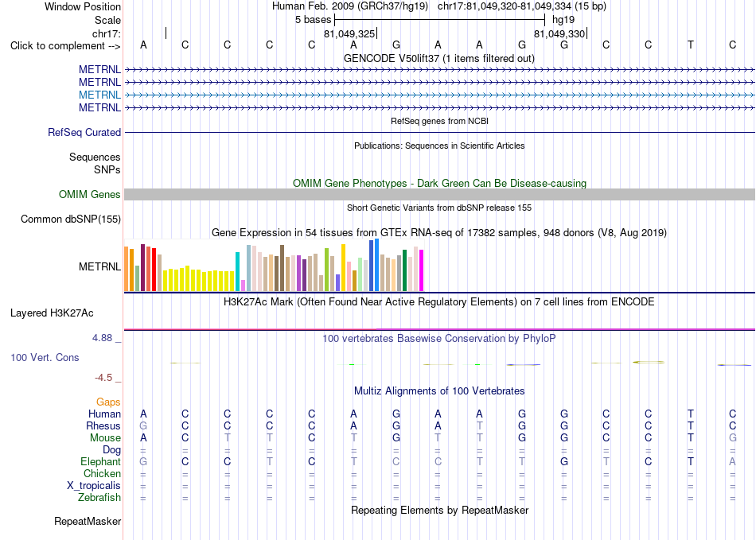This screenshot has width=756, height=540.
Task: Click the Elephant species label
Action: (x=100, y=461)
